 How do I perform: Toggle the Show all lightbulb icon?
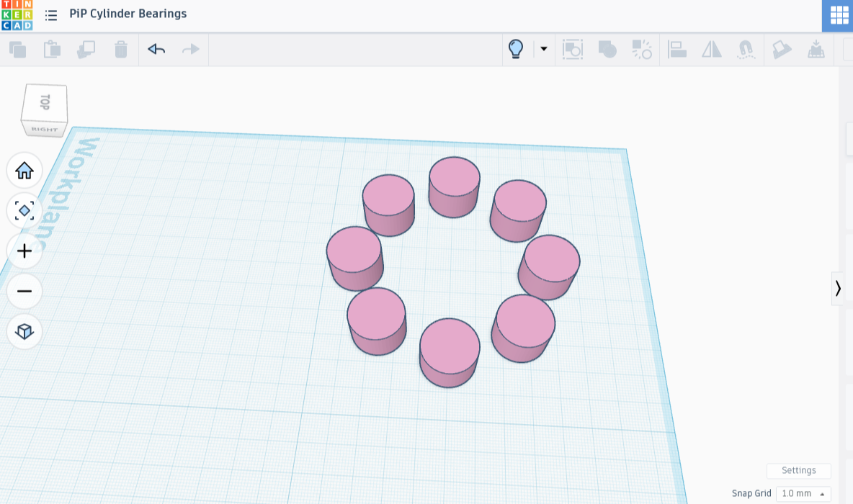tap(516, 49)
